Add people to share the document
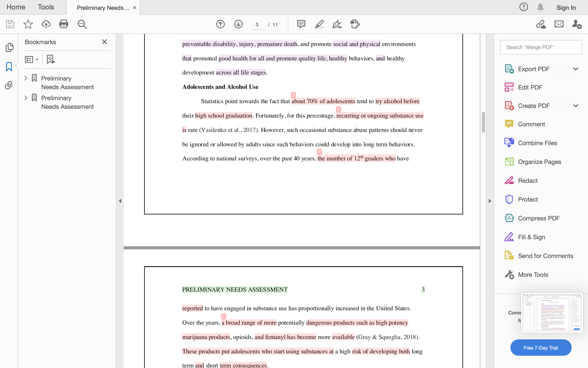Screen dimensions: 588x368 pyautogui.click(x=577, y=24)
